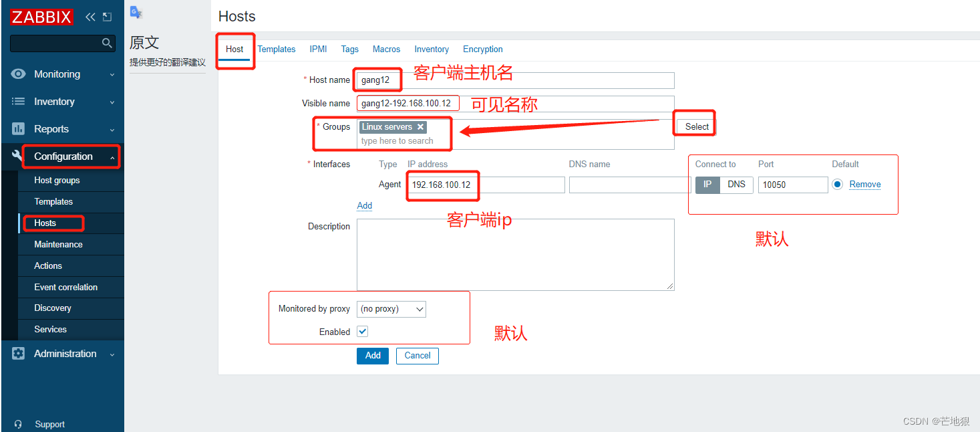Click the Inventory list icon

point(19,102)
